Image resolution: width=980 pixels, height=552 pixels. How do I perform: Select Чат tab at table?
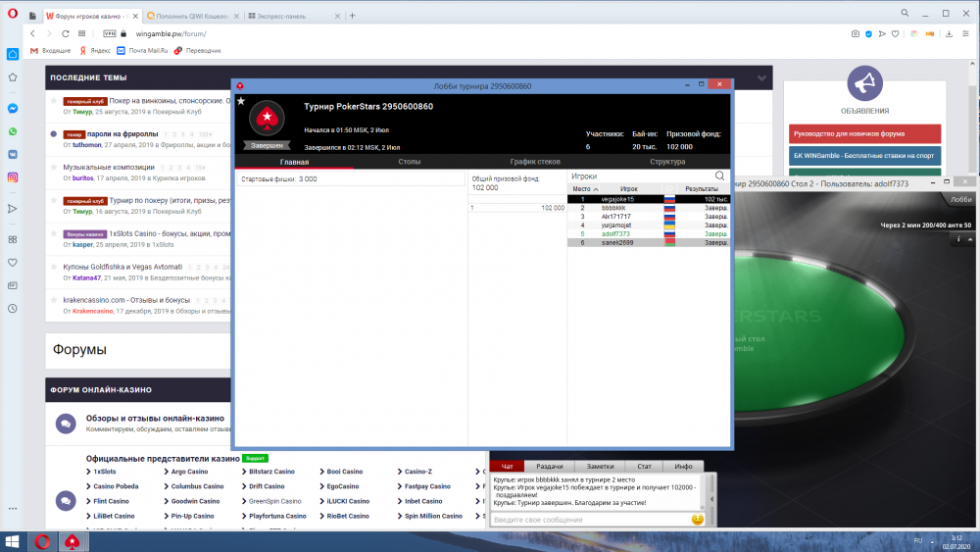[507, 467]
